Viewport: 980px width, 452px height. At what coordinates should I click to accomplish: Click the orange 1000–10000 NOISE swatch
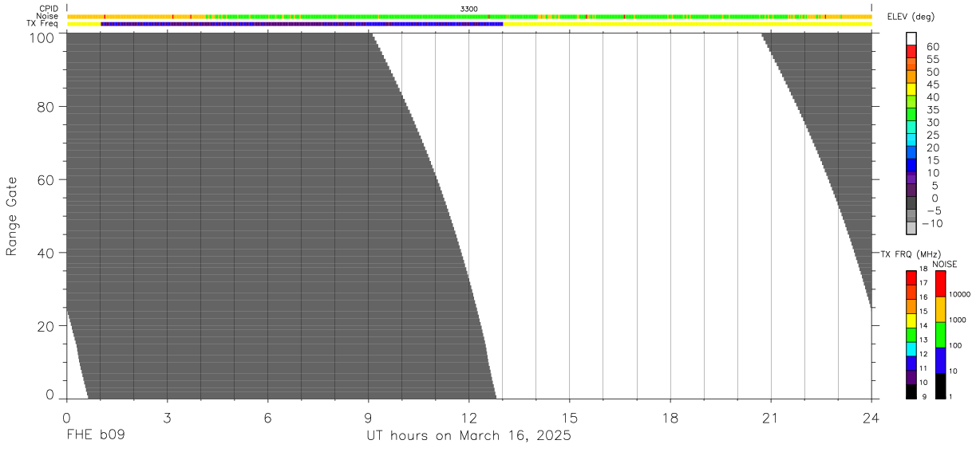click(940, 309)
